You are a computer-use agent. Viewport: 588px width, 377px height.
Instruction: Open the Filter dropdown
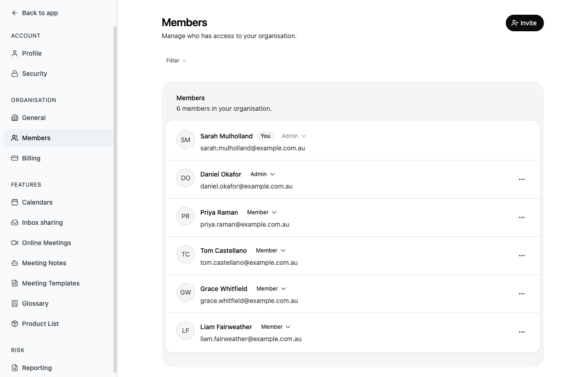tap(176, 61)
